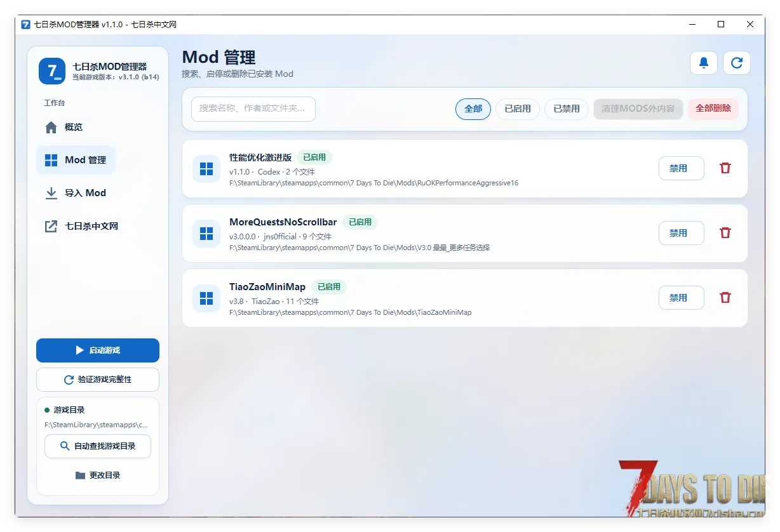Click the 已启用 badge on TiaoZaoMiniMap
This screenshot has width=780, height=532.
[329, 287]
